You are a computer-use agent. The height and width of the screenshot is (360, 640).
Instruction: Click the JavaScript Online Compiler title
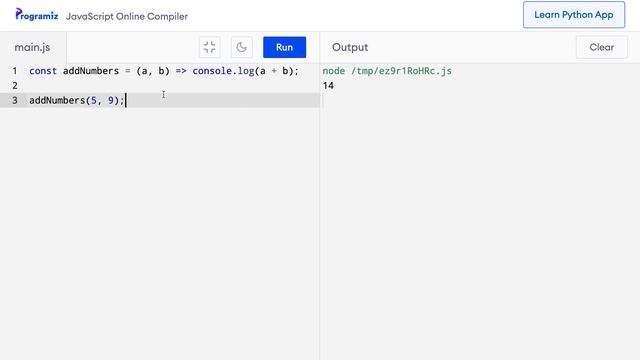click(127, 17)
